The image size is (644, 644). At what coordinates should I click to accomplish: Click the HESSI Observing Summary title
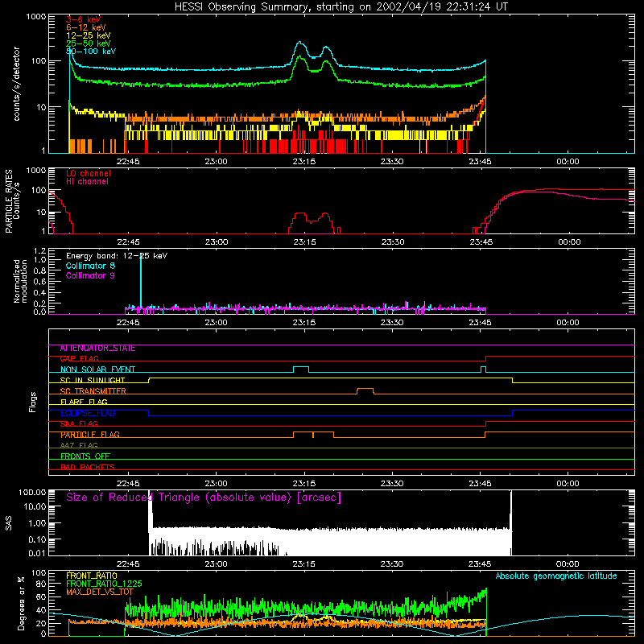341,7
